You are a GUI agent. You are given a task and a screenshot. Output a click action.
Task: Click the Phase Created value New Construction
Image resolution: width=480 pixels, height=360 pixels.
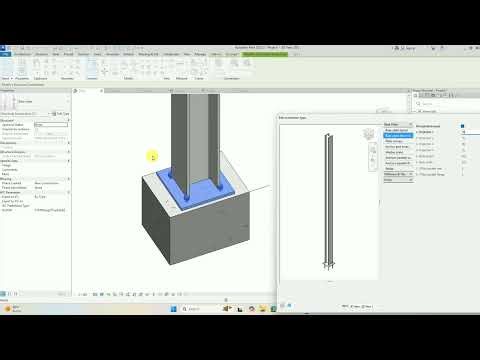pyautogui.click(x=46, y=183)
